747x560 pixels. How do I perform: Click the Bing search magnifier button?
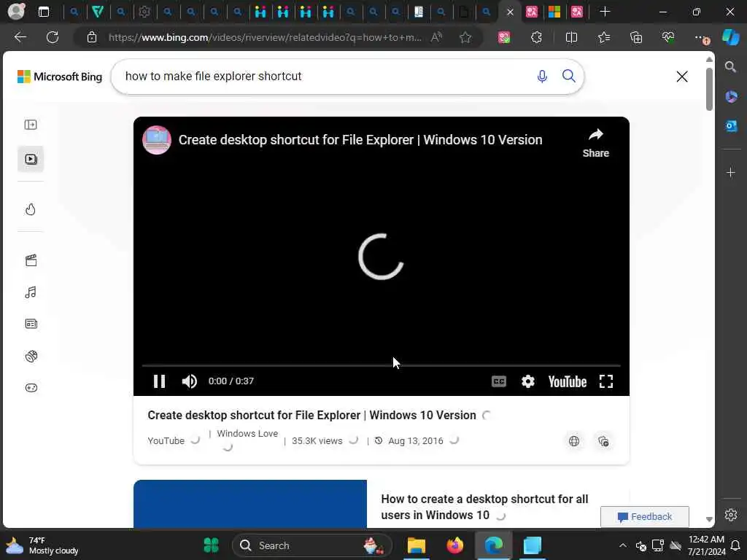(568, 76)
